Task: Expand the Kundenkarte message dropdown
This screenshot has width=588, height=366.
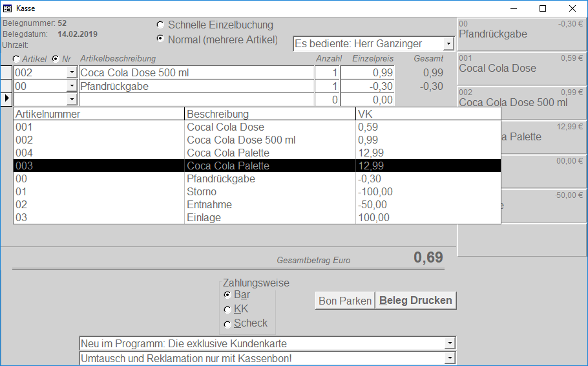Action: [x=450, y=343]
